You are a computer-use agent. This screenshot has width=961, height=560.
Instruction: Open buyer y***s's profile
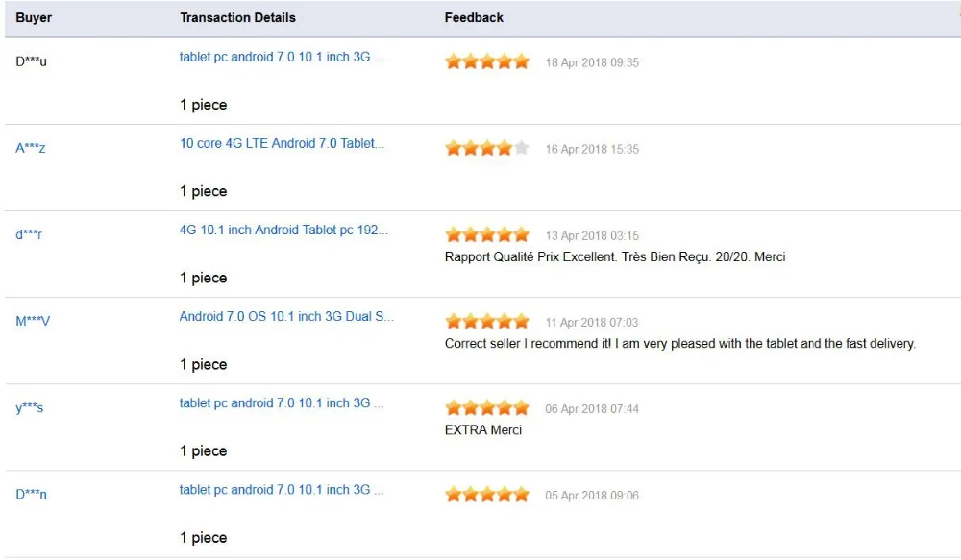pyautogui.click(x=30, y=407)
